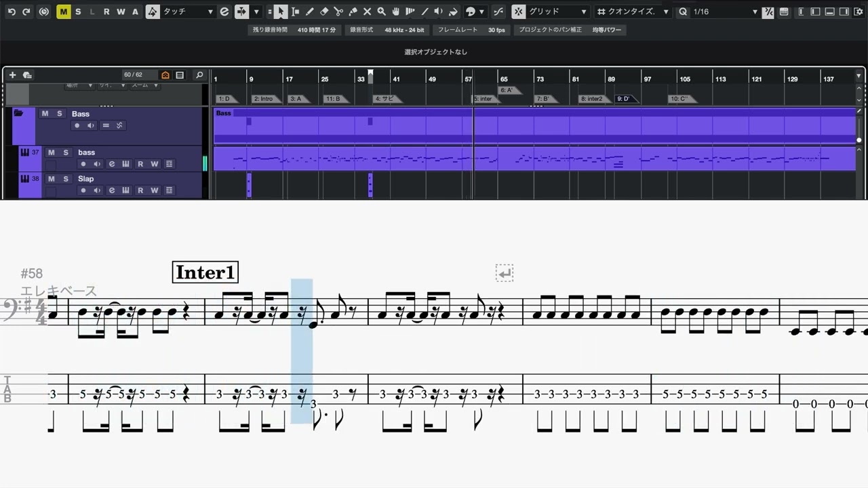Toggle global Mute state M button
The width and height of the screenshot is (868, 488).
tap(63, 12)
